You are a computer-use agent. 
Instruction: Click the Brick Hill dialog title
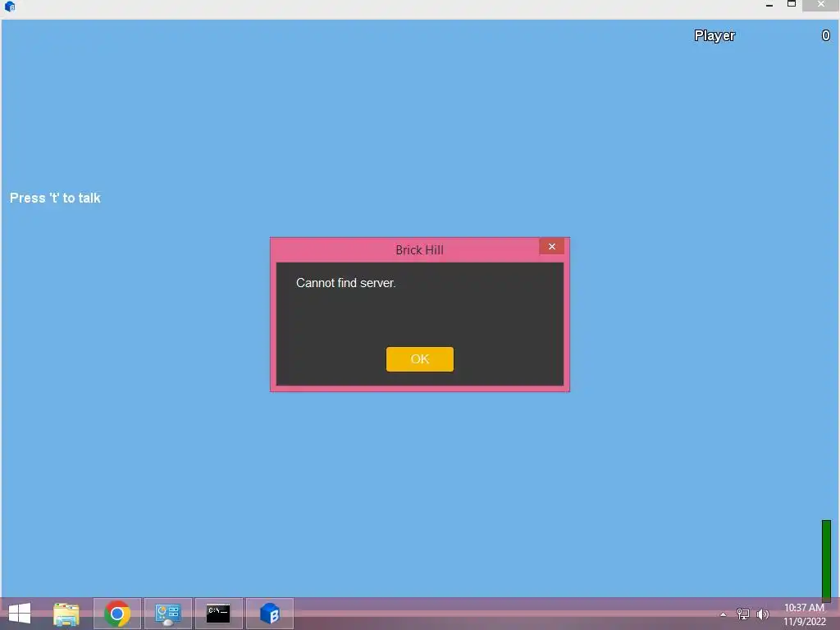[x=419, y=249]
